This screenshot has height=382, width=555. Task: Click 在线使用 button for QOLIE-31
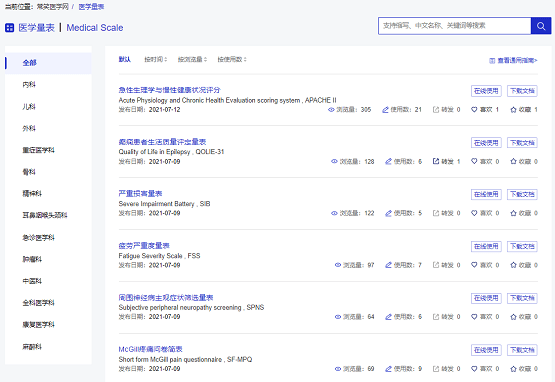[x=486, y=143]
